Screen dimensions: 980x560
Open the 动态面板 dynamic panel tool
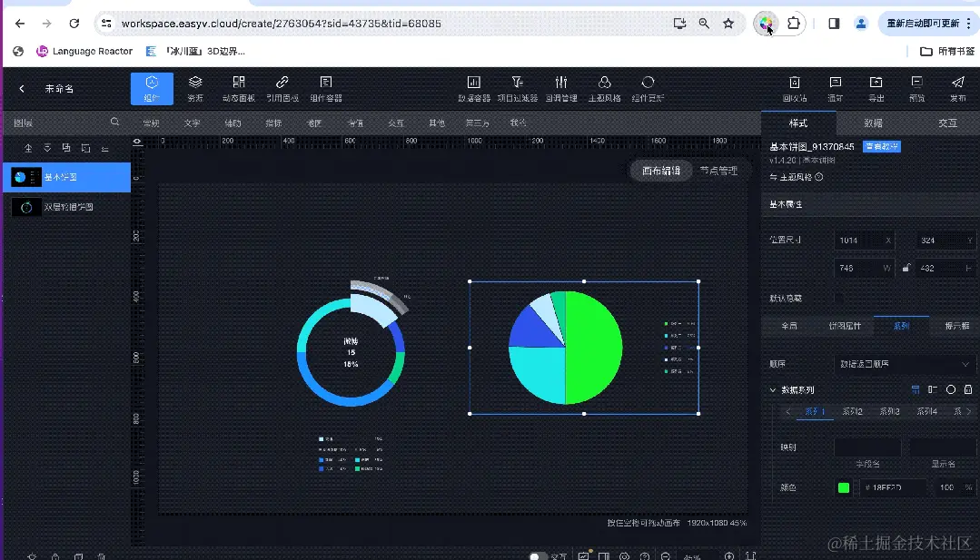click(238, 89)
